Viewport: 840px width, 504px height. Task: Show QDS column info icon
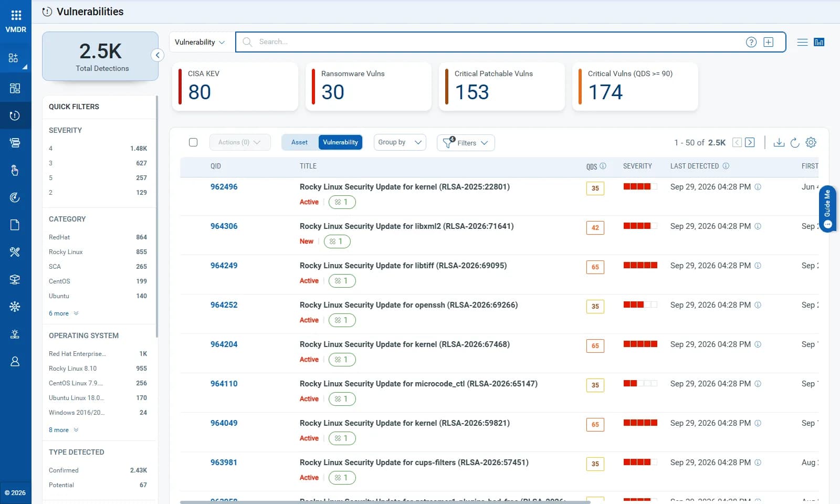(x=603, y=166)
